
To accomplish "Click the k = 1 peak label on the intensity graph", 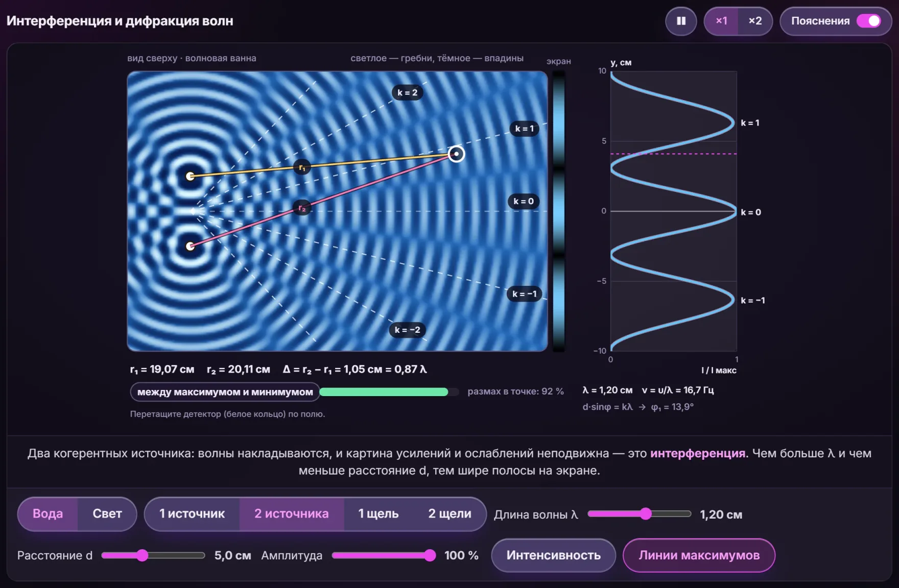I will (x=750, y=123).
